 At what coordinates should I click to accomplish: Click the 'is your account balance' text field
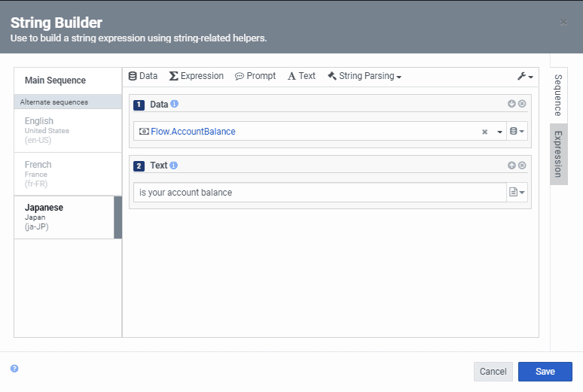coord(319,193)
